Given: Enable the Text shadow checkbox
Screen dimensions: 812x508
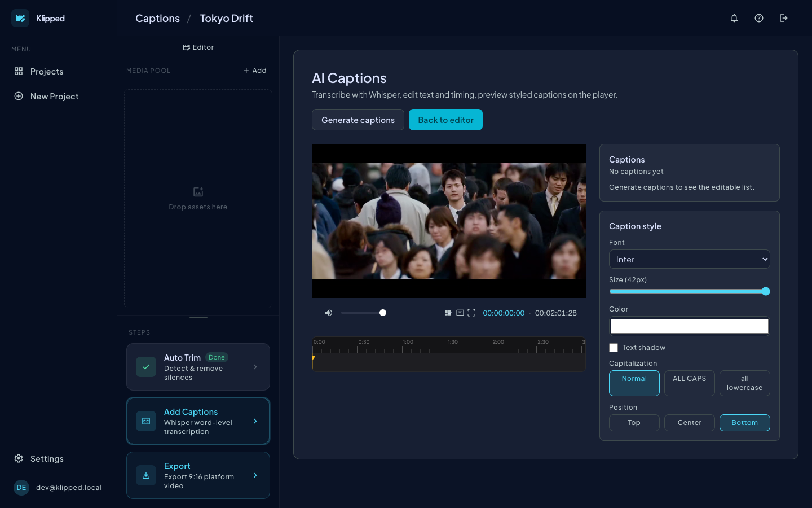Looking at the screenshot, I should tap(614, 348).
